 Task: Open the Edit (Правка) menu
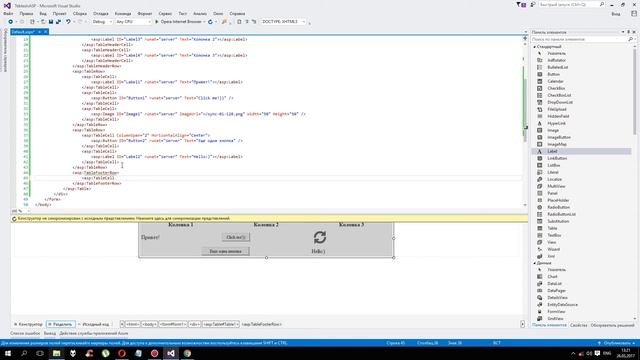[x=26, y=13]
